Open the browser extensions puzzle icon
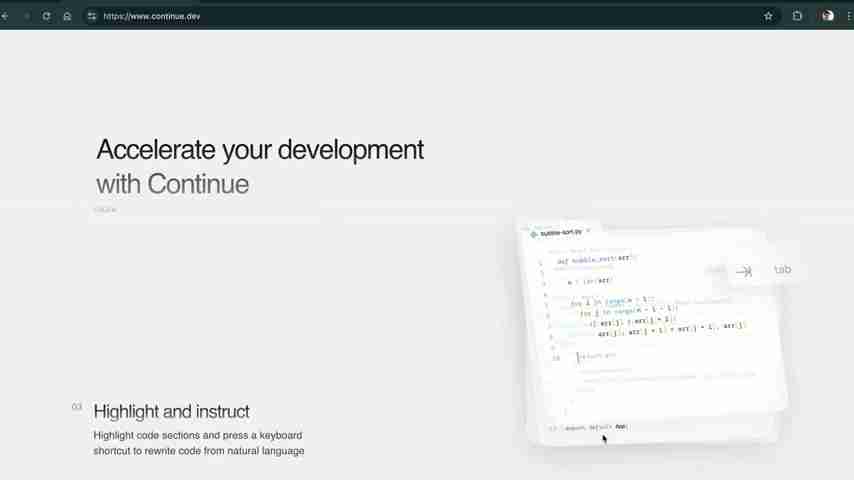The image size is (854, 480). pyautogui.click(x=797, y=16)
